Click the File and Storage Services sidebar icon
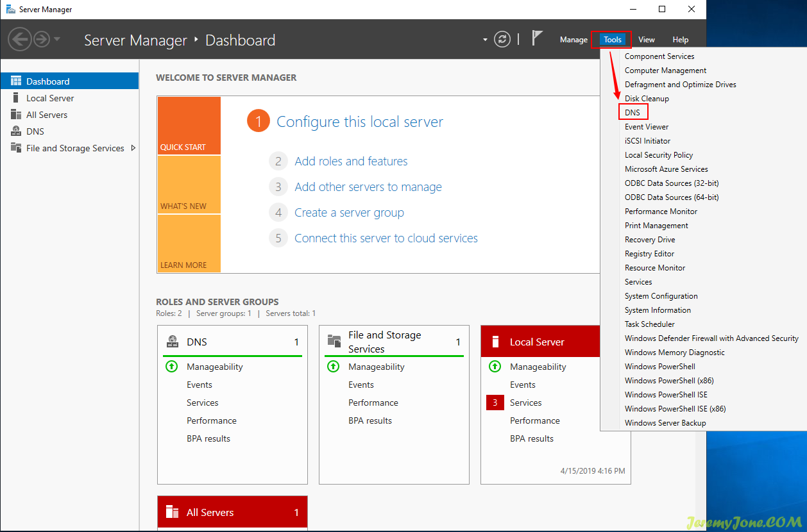The height and width of the screenshot is (532, 807). point(16,148)
